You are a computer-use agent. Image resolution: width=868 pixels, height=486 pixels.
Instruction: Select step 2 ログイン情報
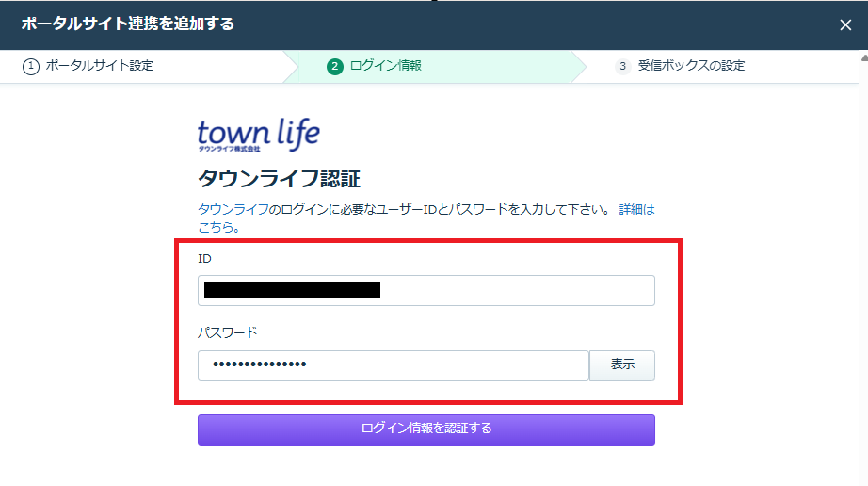[x=374, y=66]
